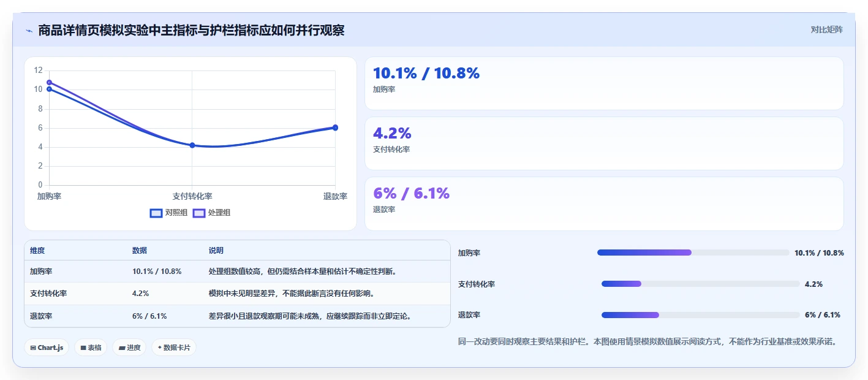Toggle the 对照组 legend series

(168, 213)
